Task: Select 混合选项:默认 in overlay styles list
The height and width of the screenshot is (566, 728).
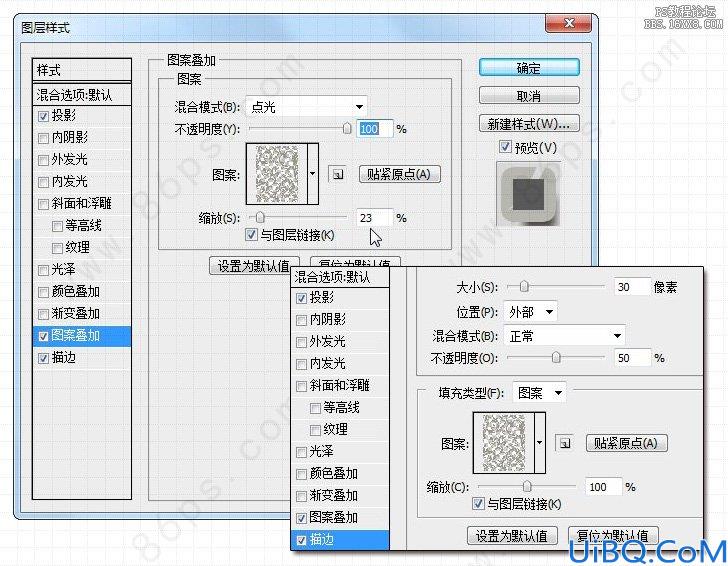Action: (340, 278)
